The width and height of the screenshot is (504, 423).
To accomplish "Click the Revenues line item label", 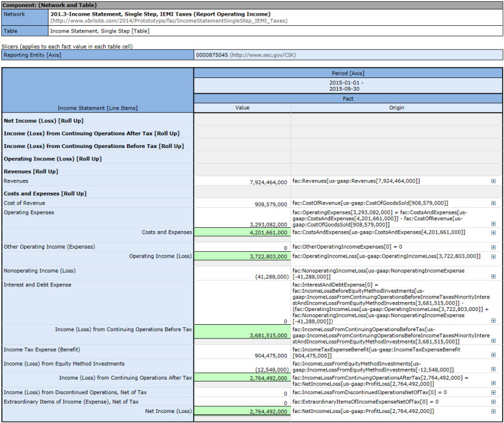I will click(16, 181).
